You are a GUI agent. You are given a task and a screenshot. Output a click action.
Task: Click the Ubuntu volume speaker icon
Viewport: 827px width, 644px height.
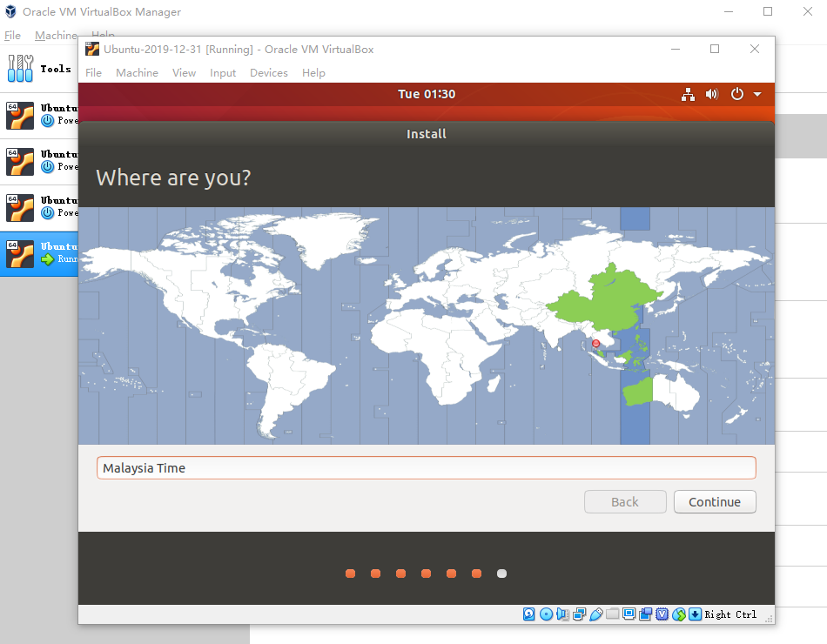point(712,94)
